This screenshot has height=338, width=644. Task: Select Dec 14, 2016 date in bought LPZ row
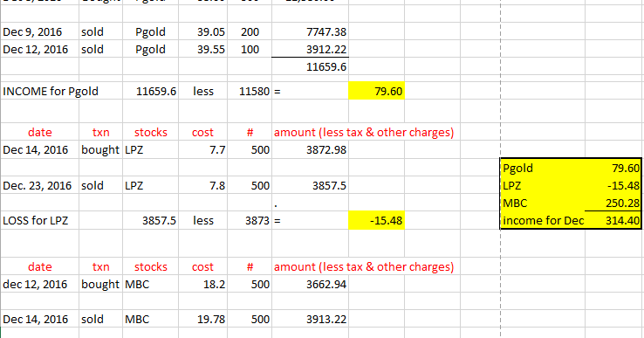coord(40,149)
